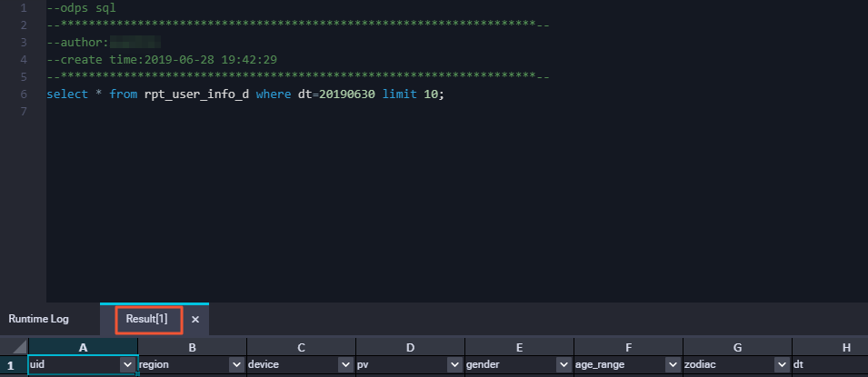Open the zodiac column filter dropdown

pyautogui.click(x=783, y=365)
